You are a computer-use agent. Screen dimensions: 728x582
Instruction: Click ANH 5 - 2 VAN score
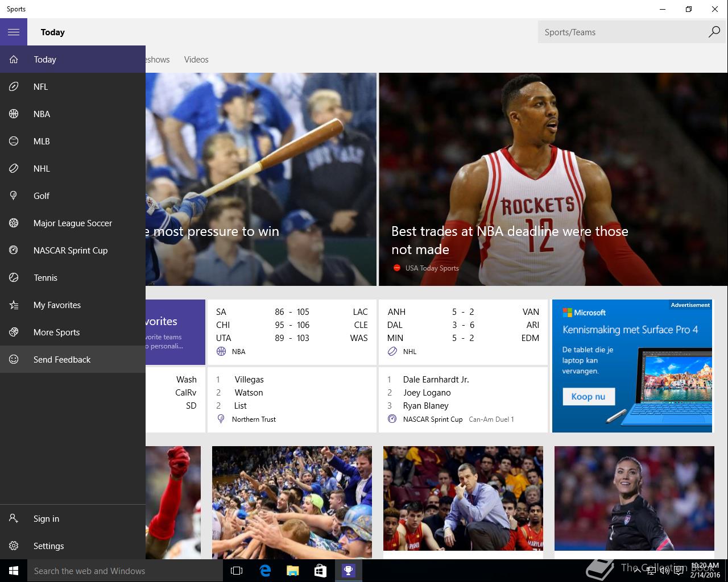(463, 311)
